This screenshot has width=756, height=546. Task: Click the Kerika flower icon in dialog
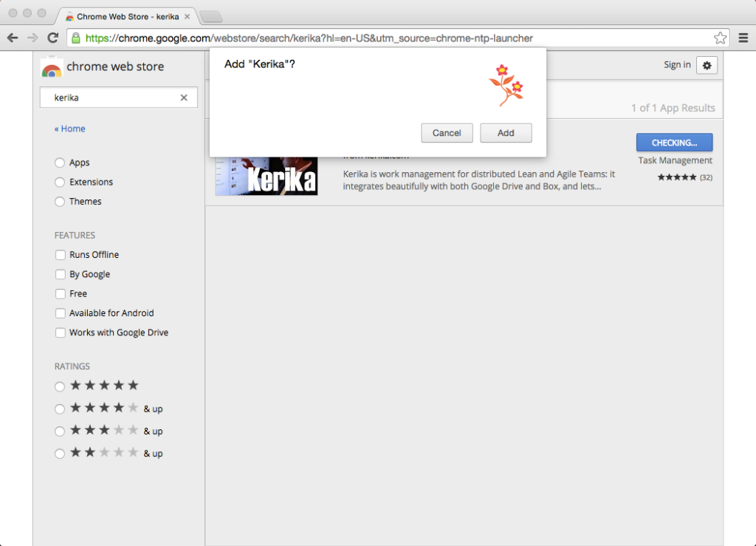(506, 85)
